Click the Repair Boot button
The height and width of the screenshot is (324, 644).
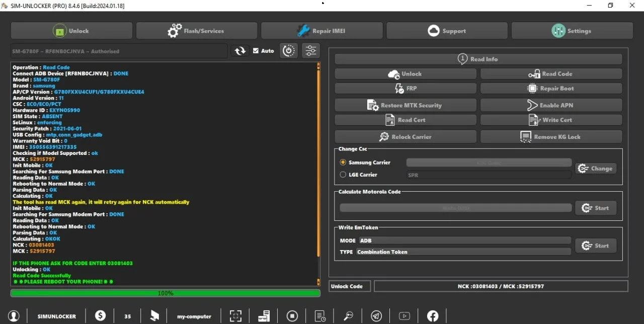[x=551, y=89]
